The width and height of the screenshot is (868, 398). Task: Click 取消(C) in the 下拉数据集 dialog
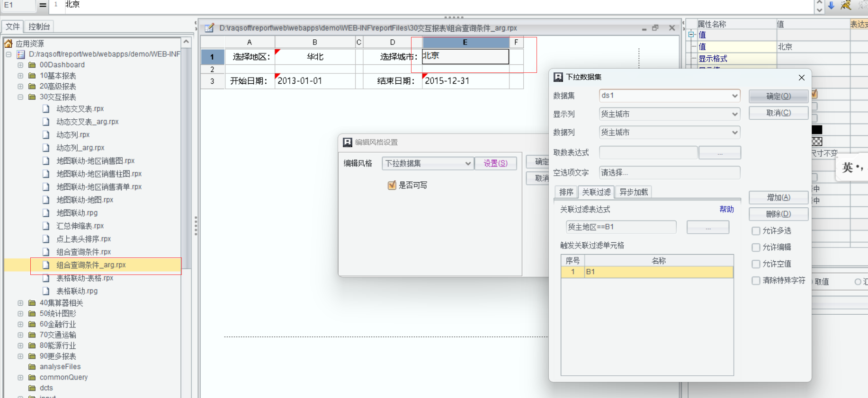click(779, 113)
